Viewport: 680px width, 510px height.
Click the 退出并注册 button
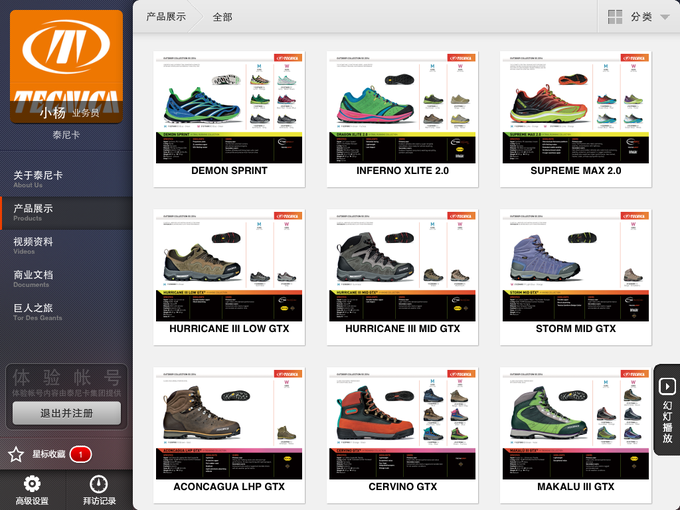point(67,413)
